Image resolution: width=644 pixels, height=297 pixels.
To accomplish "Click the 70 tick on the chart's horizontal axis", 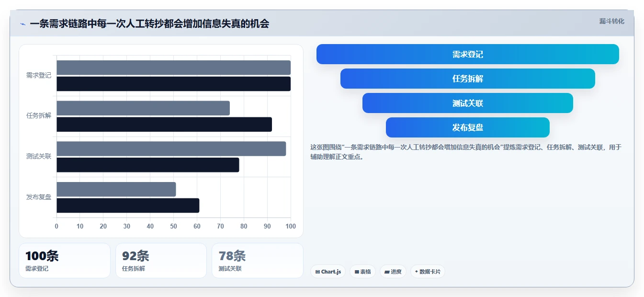I will 220,226.
